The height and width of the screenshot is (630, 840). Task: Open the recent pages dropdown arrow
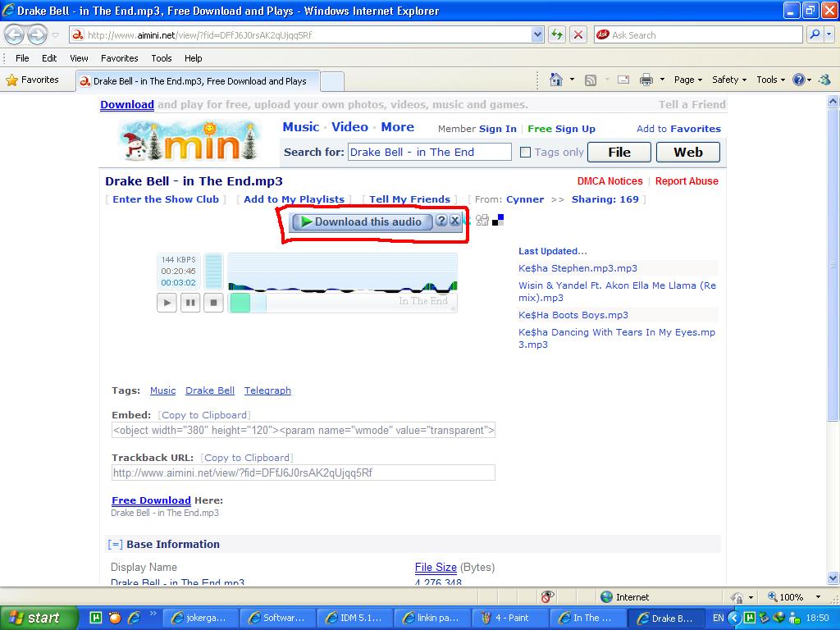coord(55,35)
